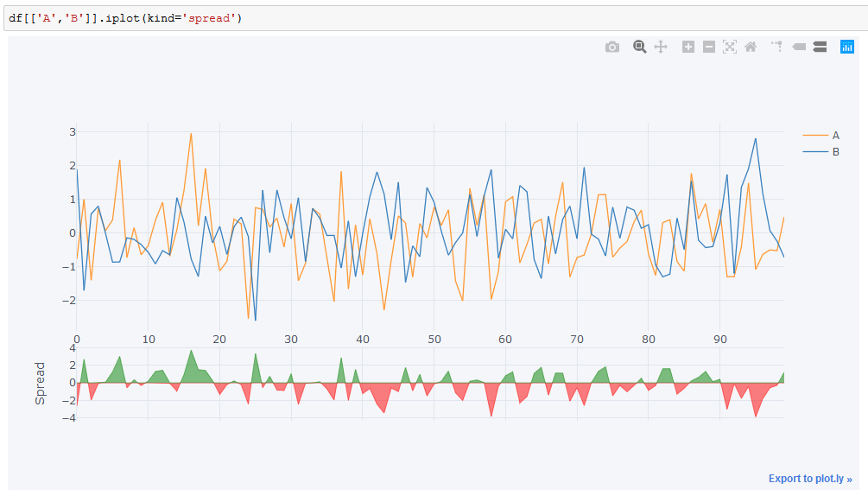Click x-axis tick label 50
868x496 pixels.
pyautogui.click(x=434, y=340)
